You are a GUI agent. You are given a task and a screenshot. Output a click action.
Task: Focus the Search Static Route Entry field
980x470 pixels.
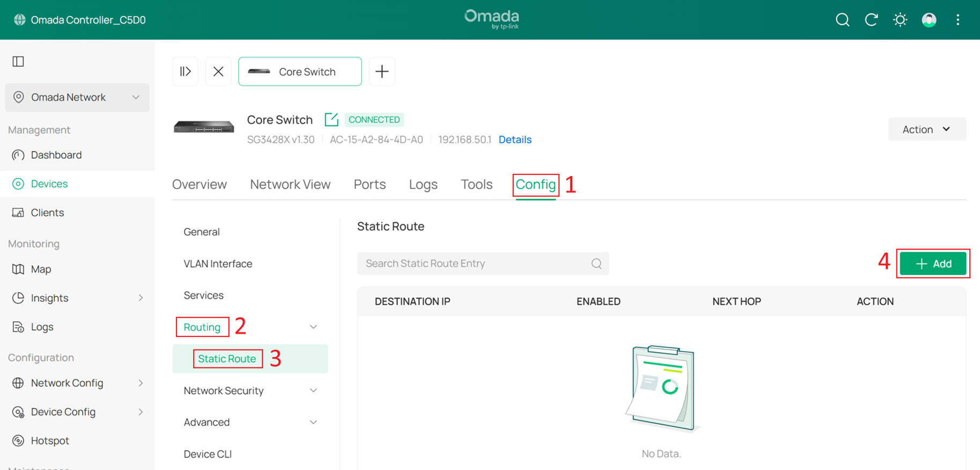click(483, 263)
